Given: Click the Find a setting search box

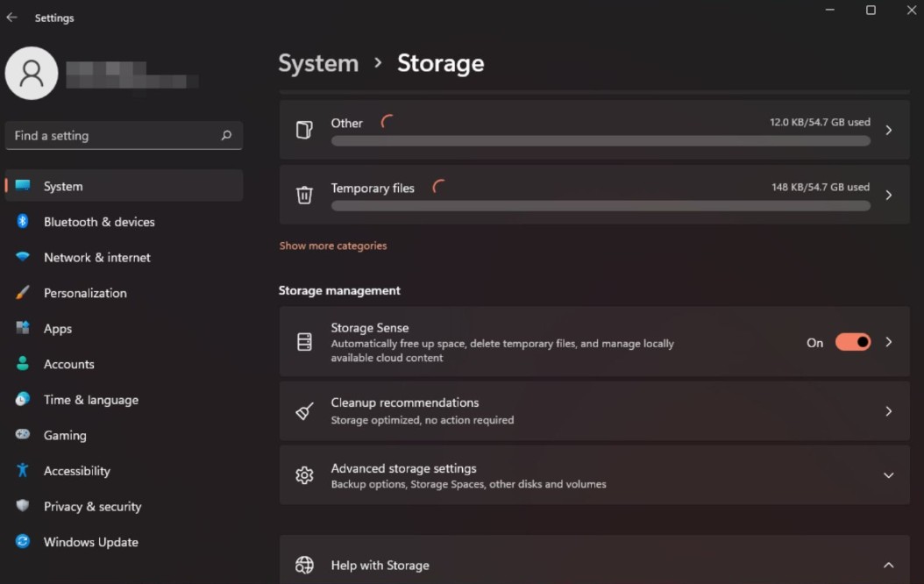Looking at the screenshot, I should (x=114, y=136).
